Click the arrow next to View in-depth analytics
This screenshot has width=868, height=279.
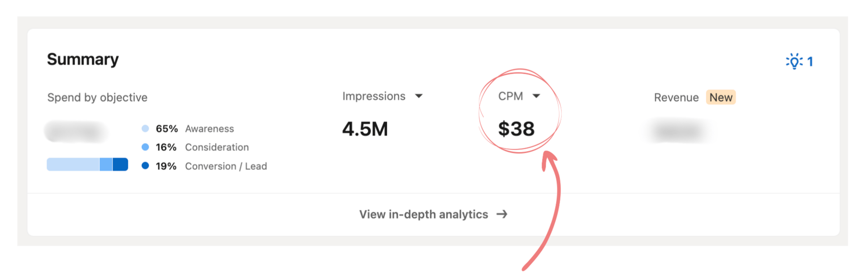(x=502, y=214)
